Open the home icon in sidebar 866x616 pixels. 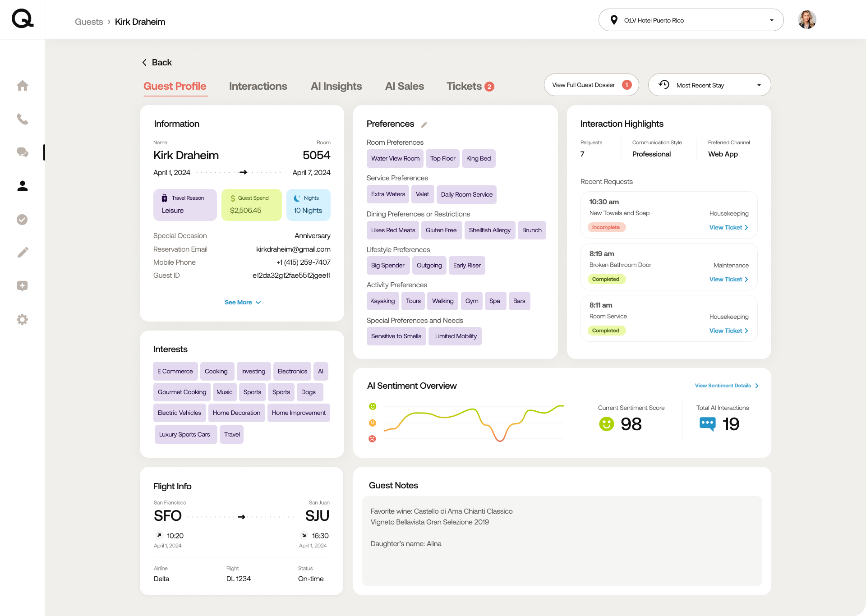23,86
